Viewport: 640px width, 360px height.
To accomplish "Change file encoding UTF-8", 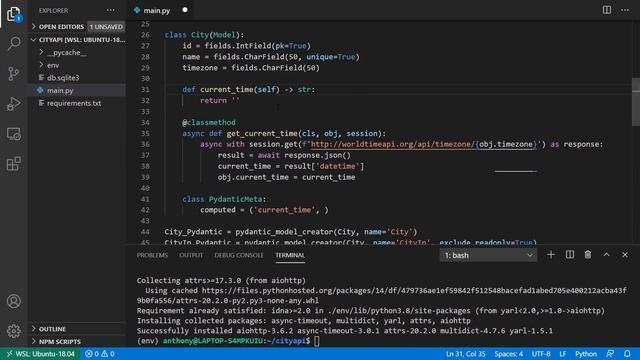I will point(541,354).
